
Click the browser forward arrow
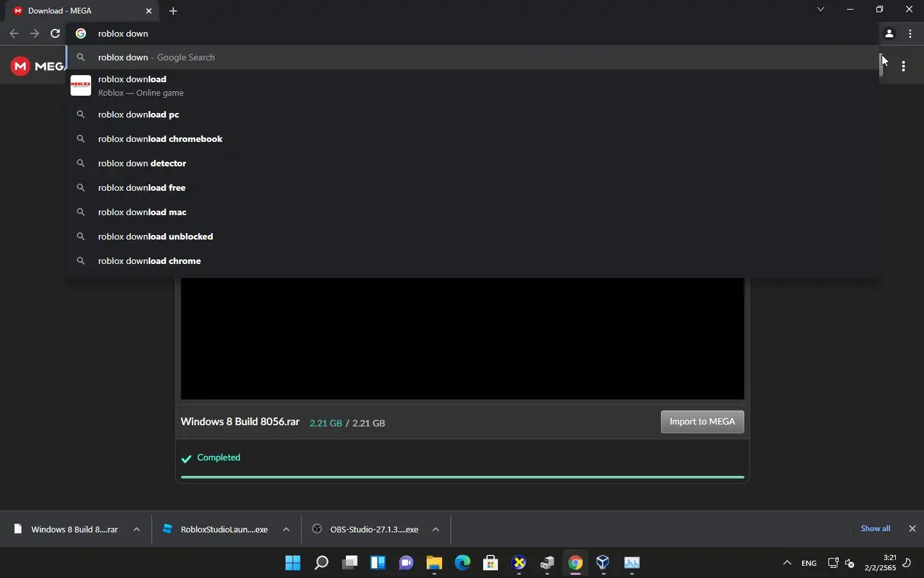point(35,33)
